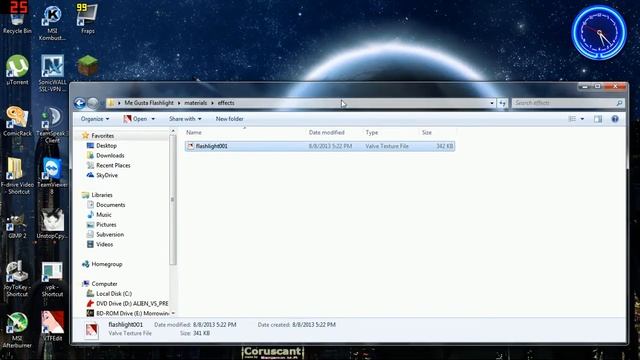Select Homegroup in navigation pane

coord(107,264)
